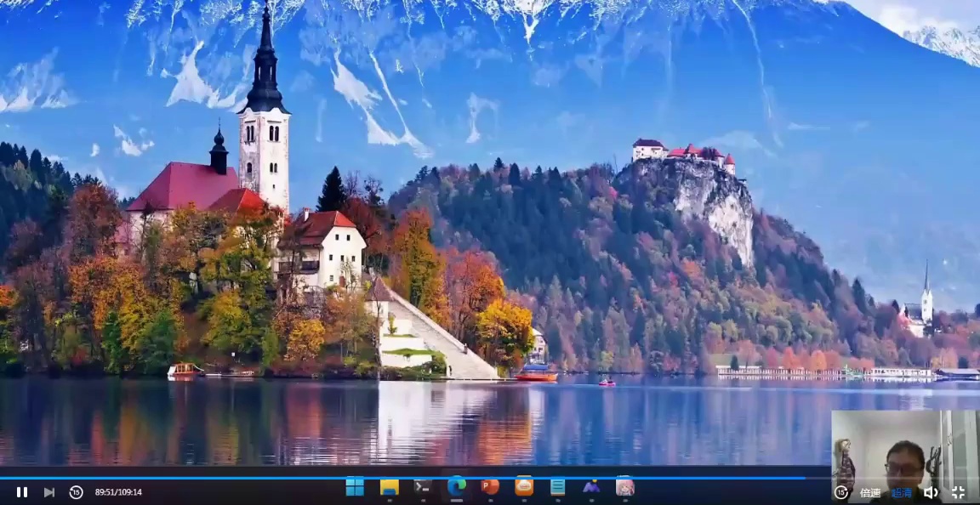Click the purple mountain icon in the taskbar
Image resolution: width=980 pixels, height=505 pixels.
point(591,486)
